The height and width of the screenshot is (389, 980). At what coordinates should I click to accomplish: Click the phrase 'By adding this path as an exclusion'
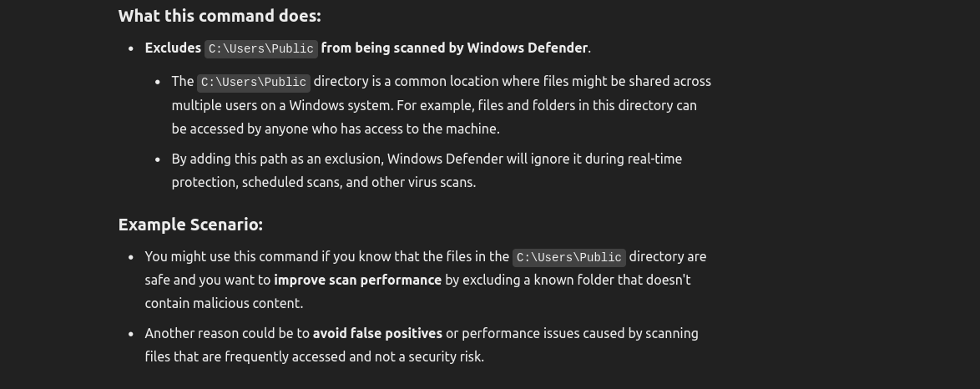(277, 159)
